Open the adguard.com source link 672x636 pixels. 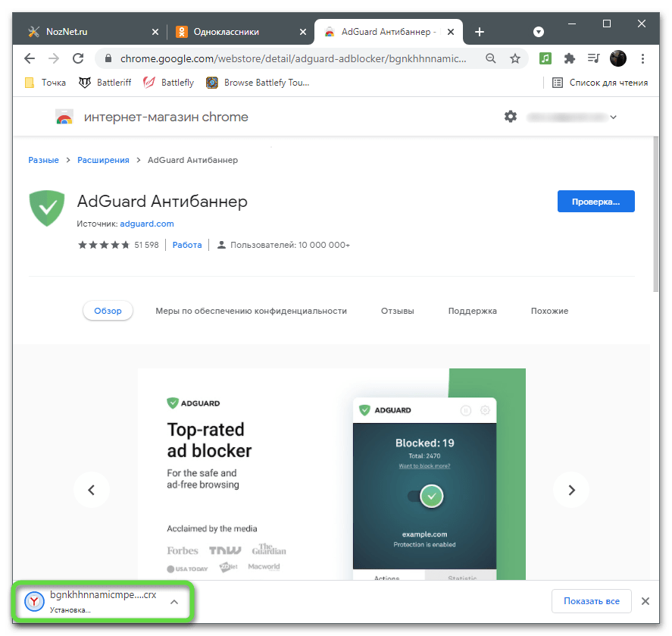[x=147, y=224]
